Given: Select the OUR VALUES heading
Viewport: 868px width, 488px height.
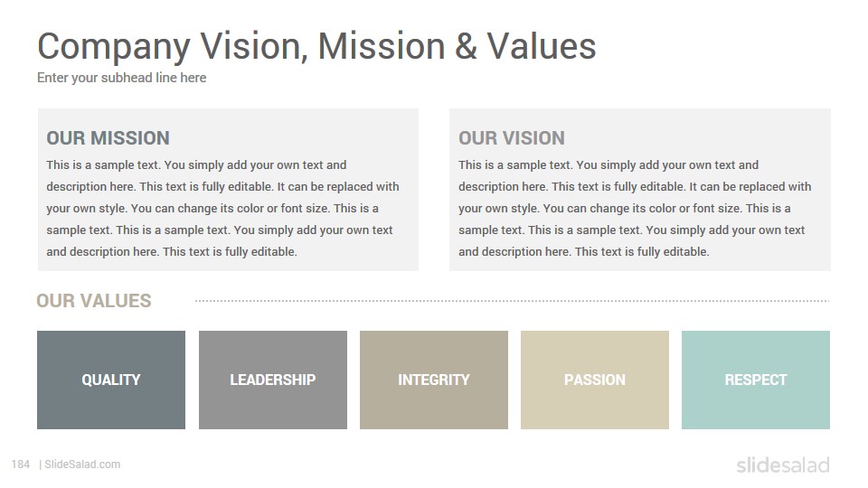Looking at the screenshot, I should click(93, 300).
